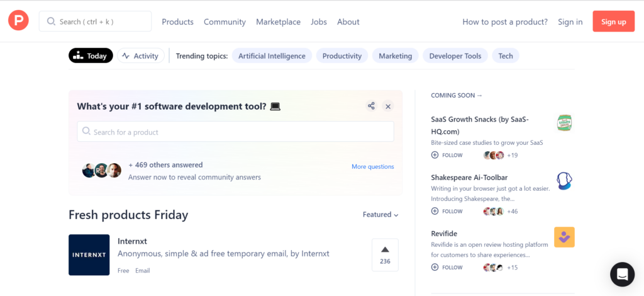The image size is (644, 296).
Task: Open Shakespeare Ai-Toolbar title
Action: pos(469,177)
